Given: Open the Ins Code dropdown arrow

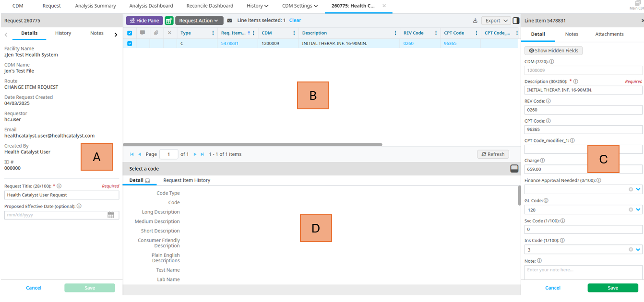Looking at the screenshot, I should pos(638,250).
